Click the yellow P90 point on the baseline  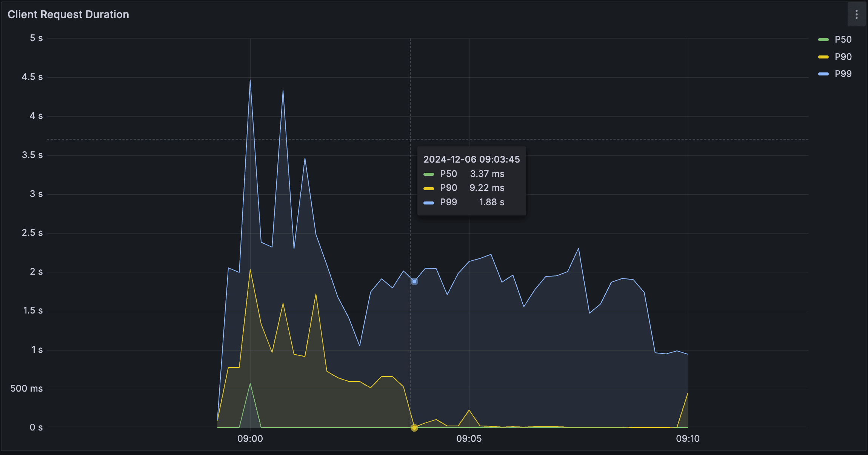[x=414, y=428]
